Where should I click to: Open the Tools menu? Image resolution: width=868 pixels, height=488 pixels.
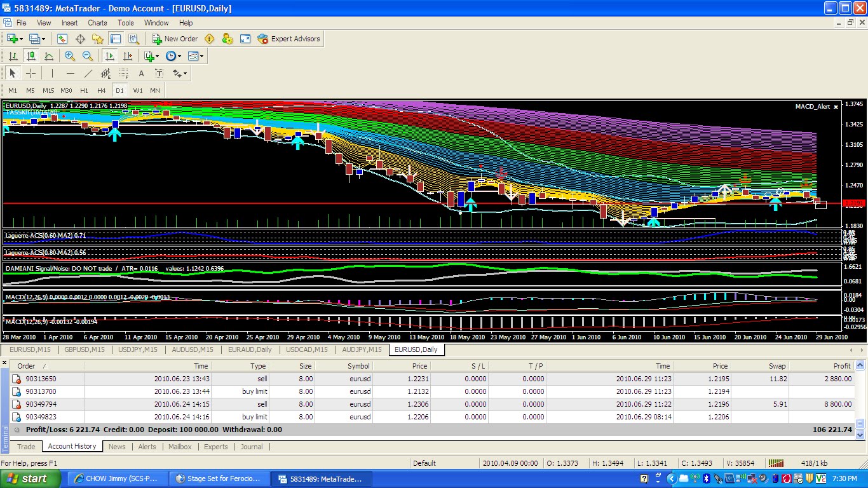(126, 22)
